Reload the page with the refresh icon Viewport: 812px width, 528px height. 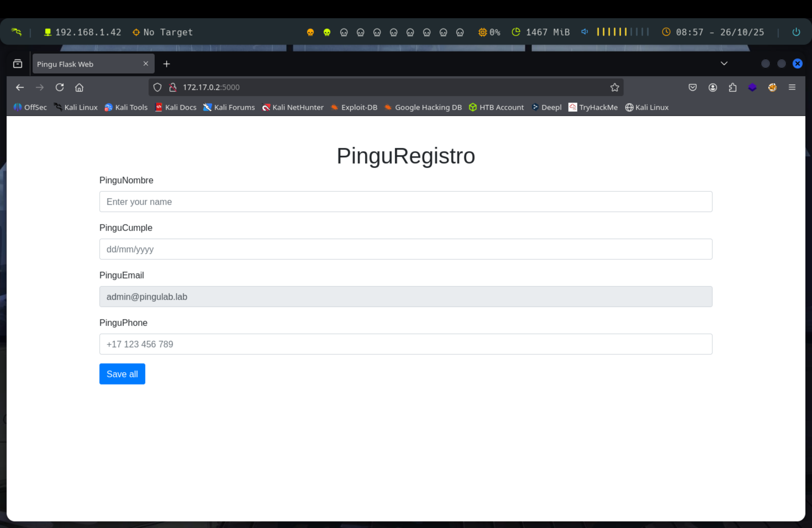(60, 87)
